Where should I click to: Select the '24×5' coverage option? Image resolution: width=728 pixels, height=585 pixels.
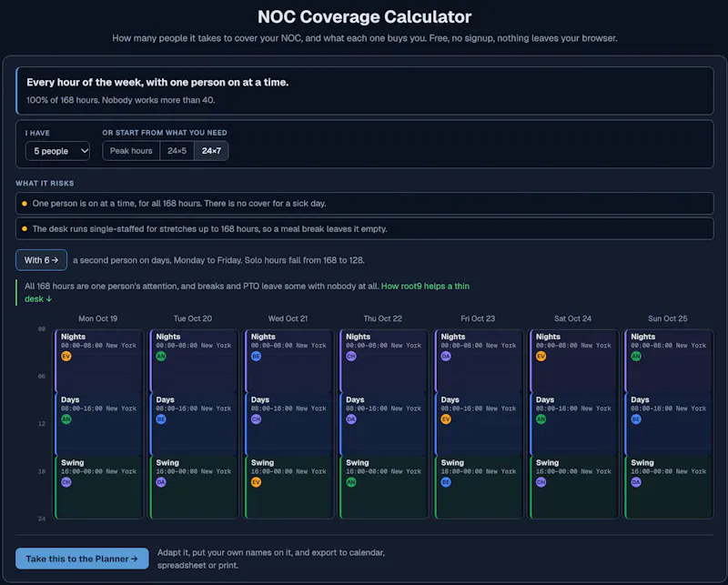pyautogui.click(x=177, y=151)
